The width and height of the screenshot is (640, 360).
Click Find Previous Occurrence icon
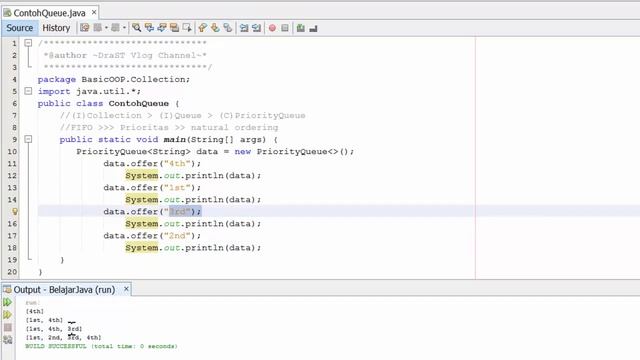149,28
